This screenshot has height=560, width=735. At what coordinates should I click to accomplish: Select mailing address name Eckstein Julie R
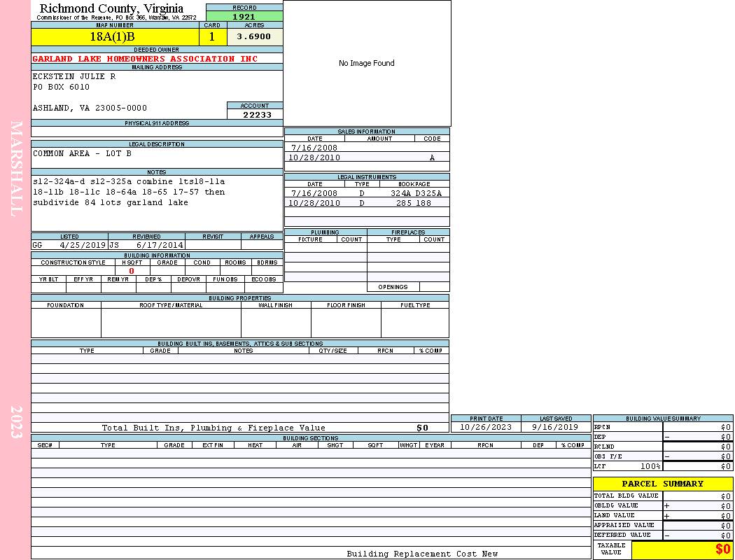[x=74, y=76]
